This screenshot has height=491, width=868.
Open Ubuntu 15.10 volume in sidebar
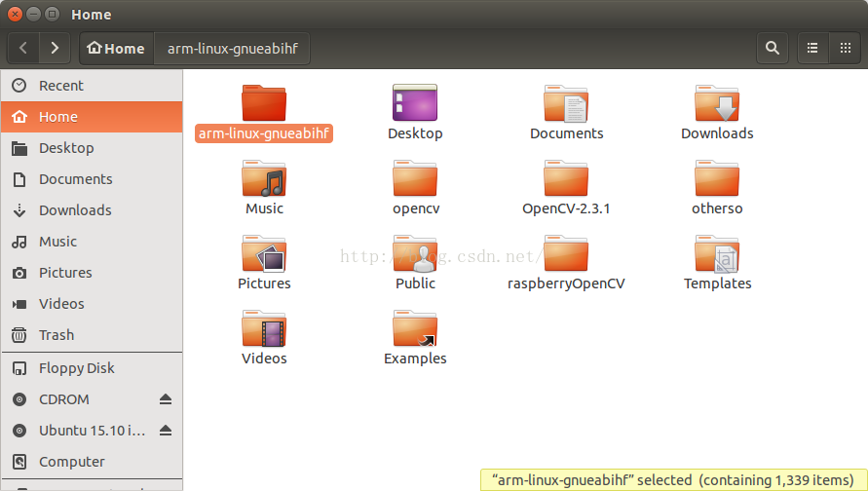(x=92, y=431)
